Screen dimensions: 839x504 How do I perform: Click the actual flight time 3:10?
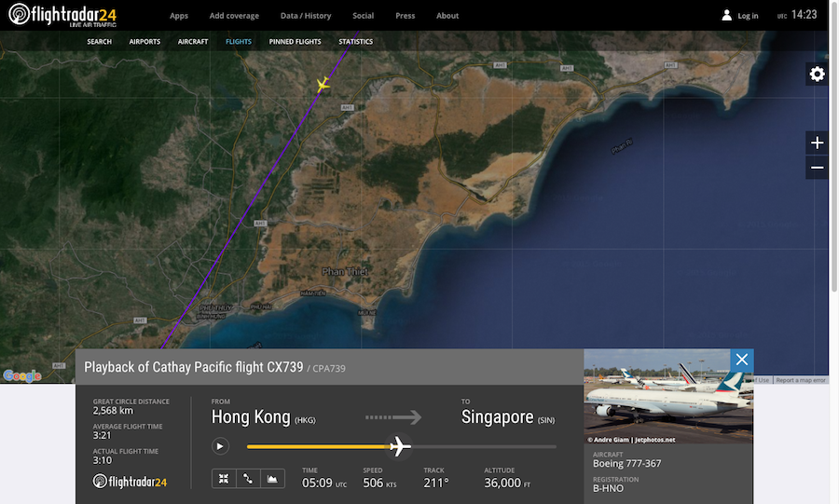point(103,460)
